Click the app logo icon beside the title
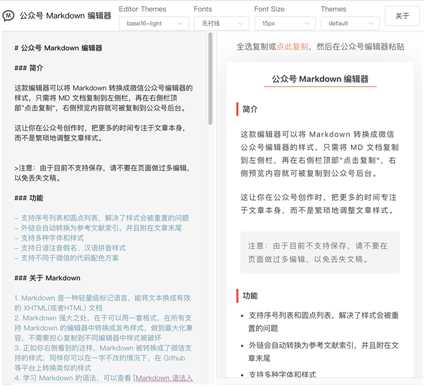Viewport: 424px width, 387px height. pyautogui.click(x=8, y=16)
